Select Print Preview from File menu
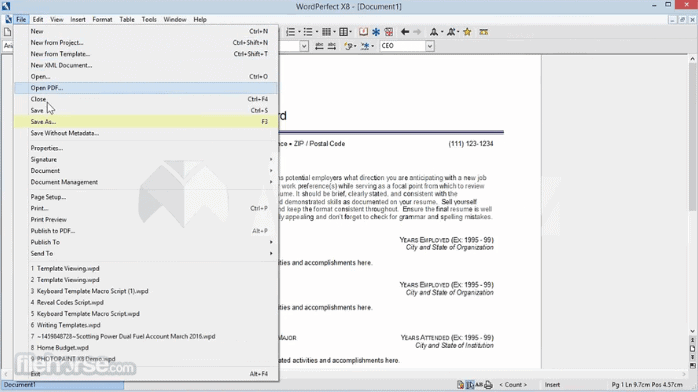Viewport: 698px width, 392px height. (x=146, y=219)
